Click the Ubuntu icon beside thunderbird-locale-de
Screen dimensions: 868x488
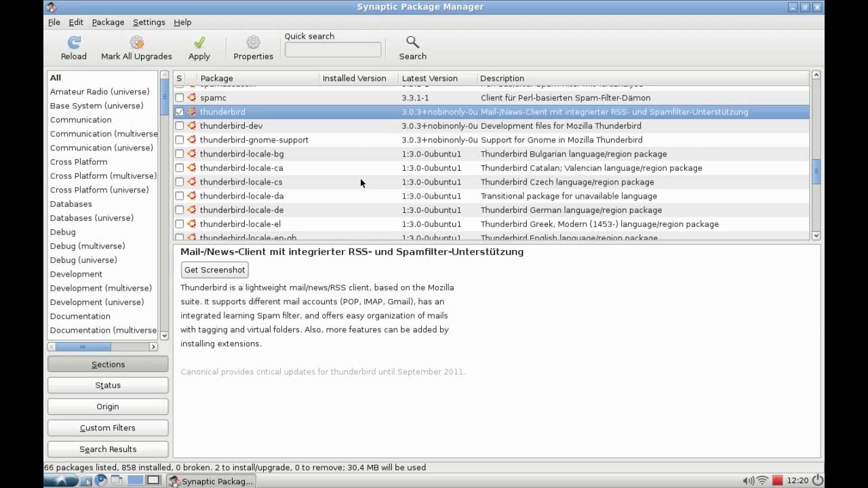pyautogui.click(x=192, y=210)
